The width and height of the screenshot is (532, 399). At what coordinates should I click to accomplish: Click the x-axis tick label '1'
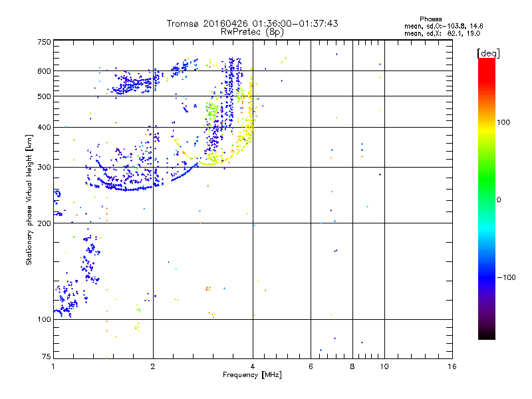point(53,366)
